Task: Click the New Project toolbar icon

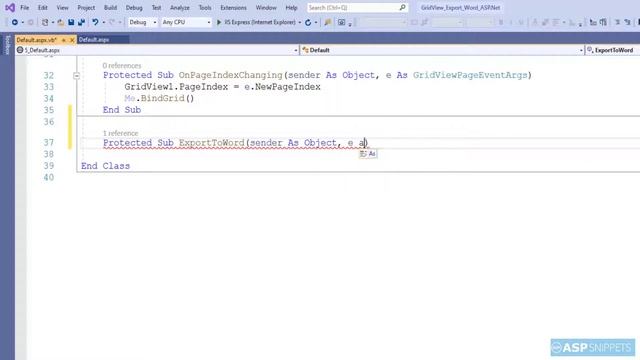Action: coord(45,22)
